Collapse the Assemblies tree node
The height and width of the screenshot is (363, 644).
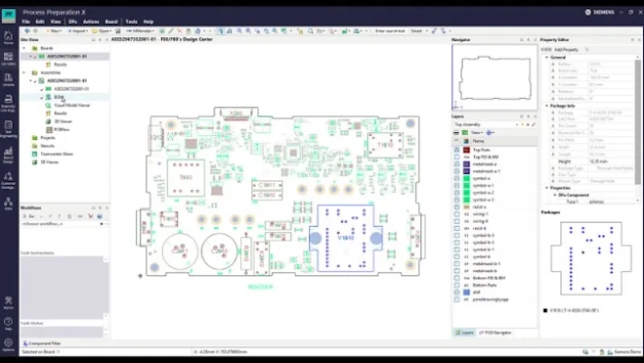pos(24,72)
